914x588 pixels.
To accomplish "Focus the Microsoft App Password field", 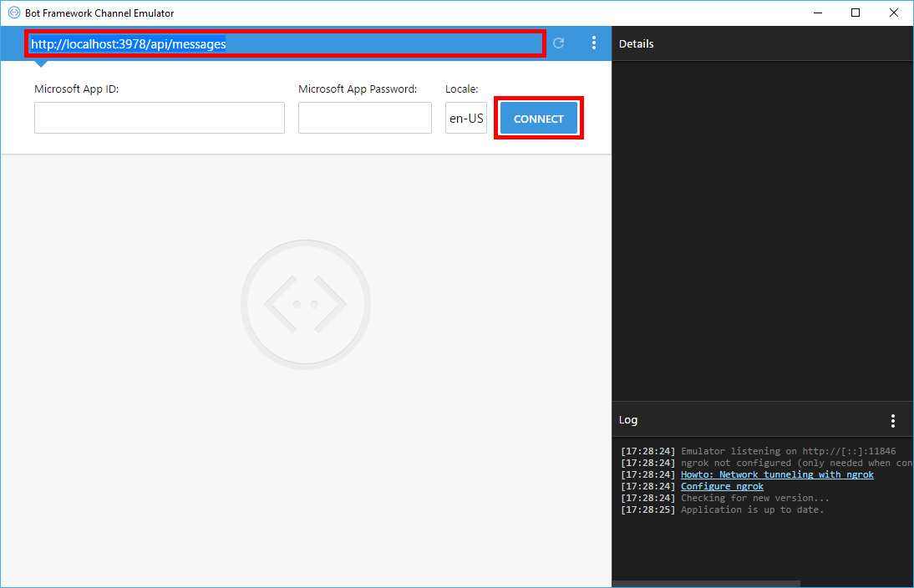I will click(365, 118).
